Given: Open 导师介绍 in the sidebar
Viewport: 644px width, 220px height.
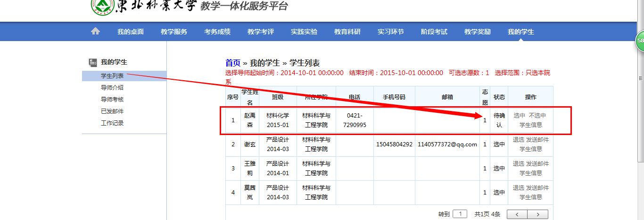Looking at the screenshot, I should pyautogui.click(x=112, y=88).
